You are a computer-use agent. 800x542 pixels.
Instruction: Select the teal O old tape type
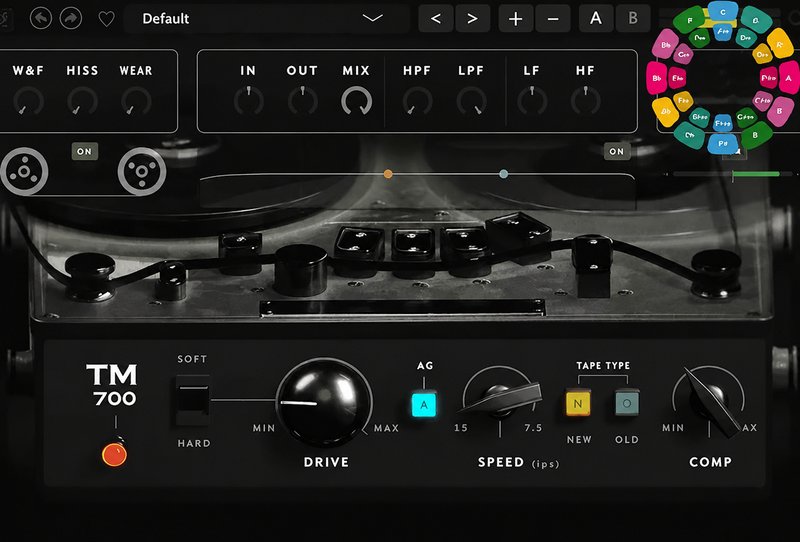[627, 403]
